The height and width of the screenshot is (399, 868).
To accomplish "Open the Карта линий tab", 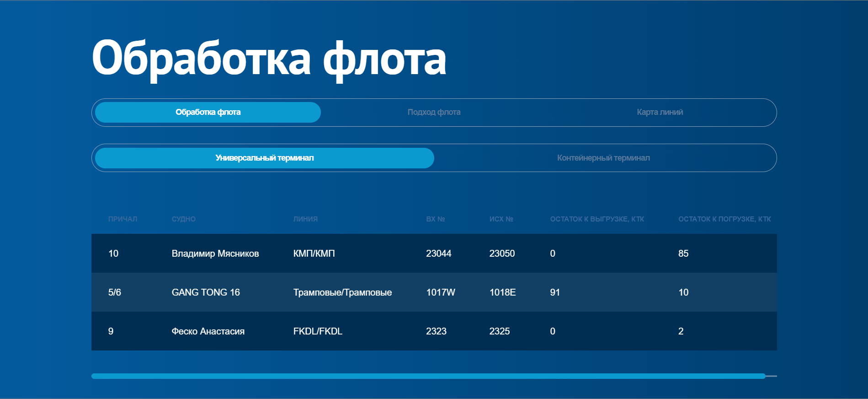I will pyautogui.click(x=660, y=112).
